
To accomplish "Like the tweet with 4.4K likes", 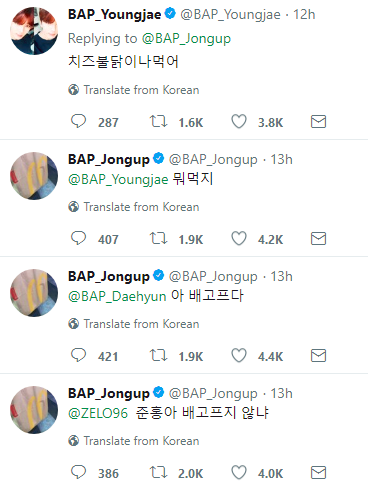I will pos(239,355).
